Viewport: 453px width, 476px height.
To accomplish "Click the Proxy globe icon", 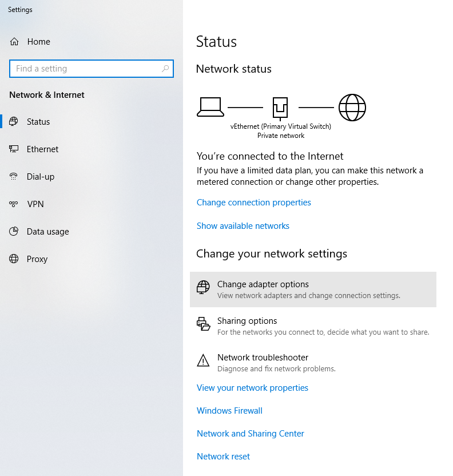I will pyautogui.click(x=14, y=259).
